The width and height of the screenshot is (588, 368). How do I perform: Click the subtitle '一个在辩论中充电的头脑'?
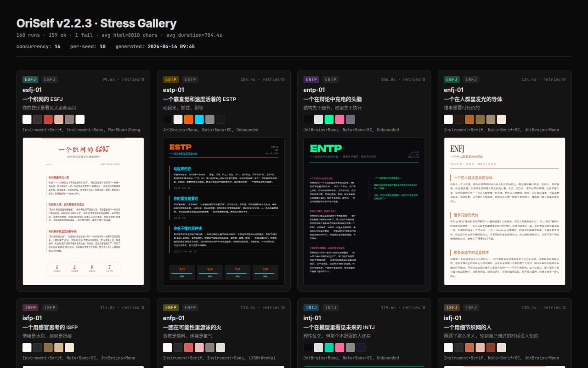333,99
